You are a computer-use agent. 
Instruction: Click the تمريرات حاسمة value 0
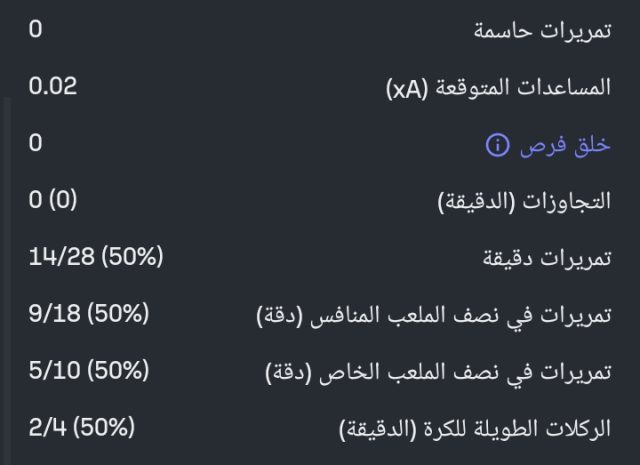[x=35, y=29]
